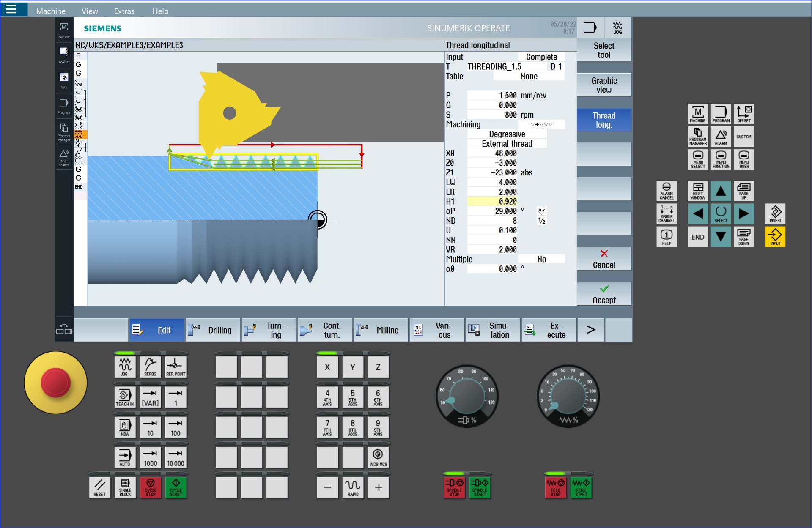Image resolution: width=812 pixels, height=528 pixels.
Task: Click the WCS MCS key
Action: 378,457
